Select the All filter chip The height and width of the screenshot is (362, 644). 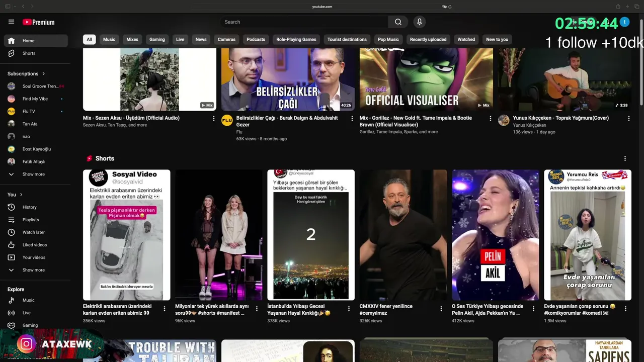pyautogui.click(x=89, y=39)
